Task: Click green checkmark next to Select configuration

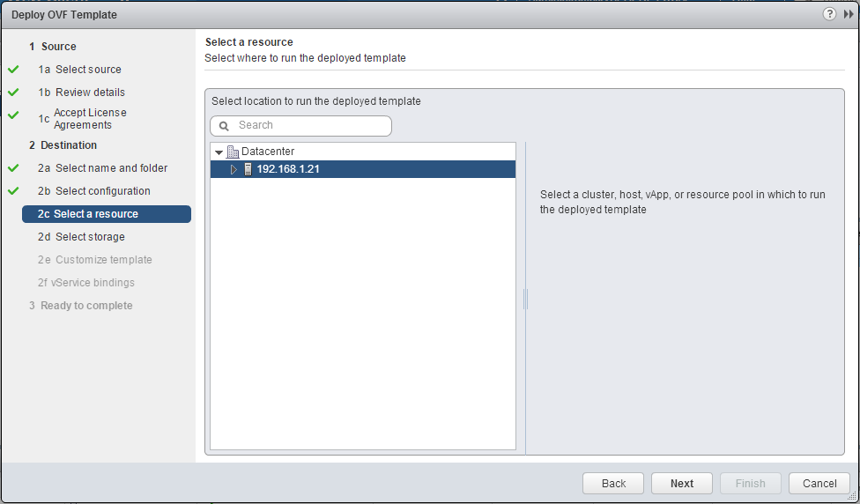Action: click(x=13, y=190)
